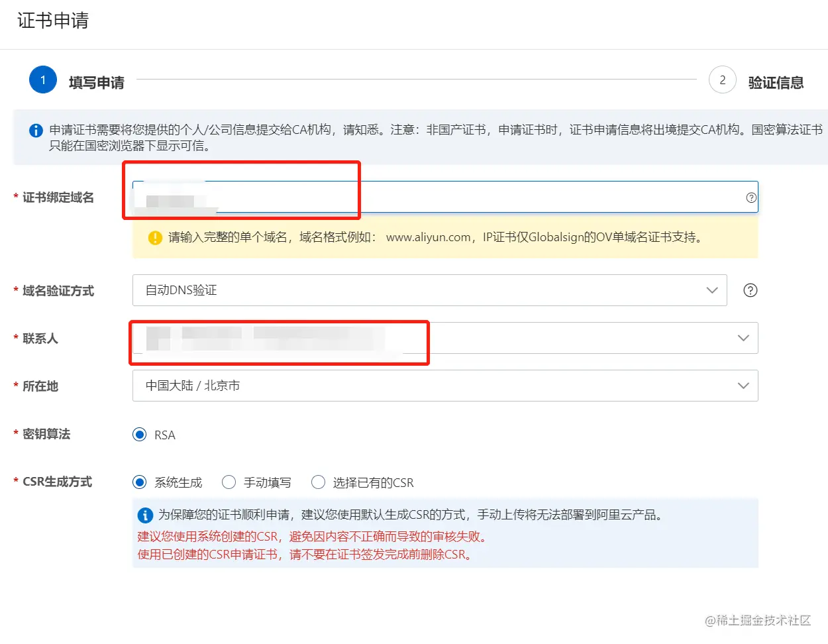Click the 所在地 field label
The height and width of the screenshot is (644, 828).
click(40, 386)
